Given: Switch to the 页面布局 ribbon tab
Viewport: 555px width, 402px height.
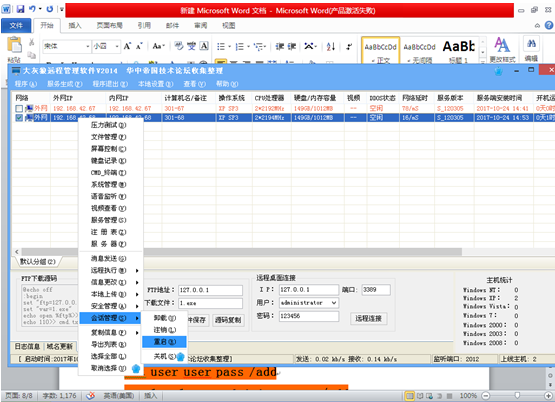Looking at the screenshot, I should 109,25.
